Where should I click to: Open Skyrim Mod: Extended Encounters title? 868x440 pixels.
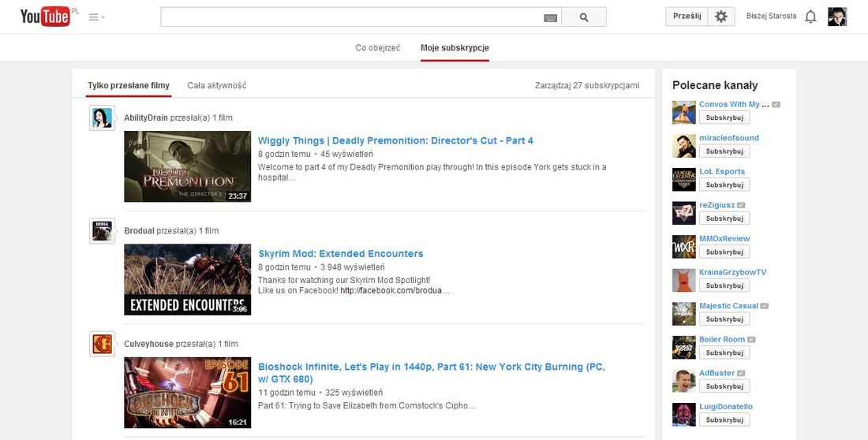pos(340,253)
